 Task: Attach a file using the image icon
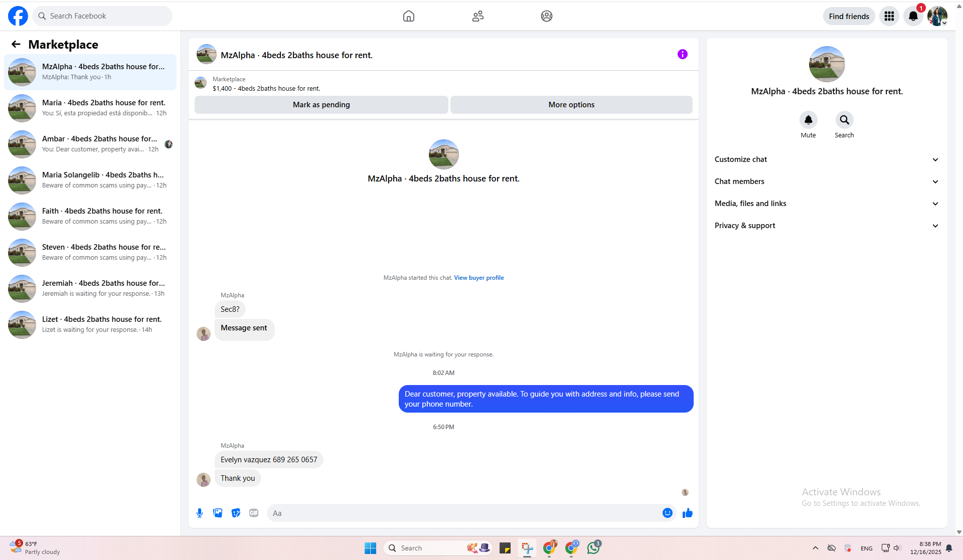(x=218, y=513)
